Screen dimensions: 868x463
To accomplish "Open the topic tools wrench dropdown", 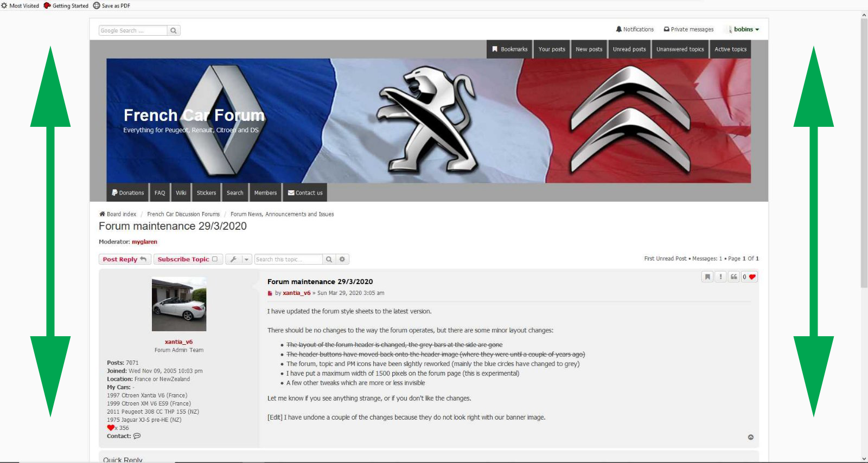I will tap(239, 259).
